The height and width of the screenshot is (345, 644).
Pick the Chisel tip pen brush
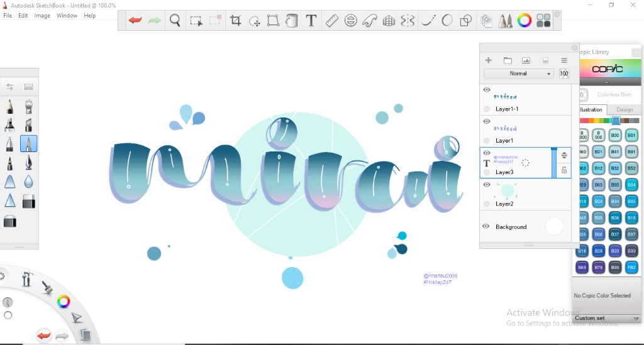point(29,124)
